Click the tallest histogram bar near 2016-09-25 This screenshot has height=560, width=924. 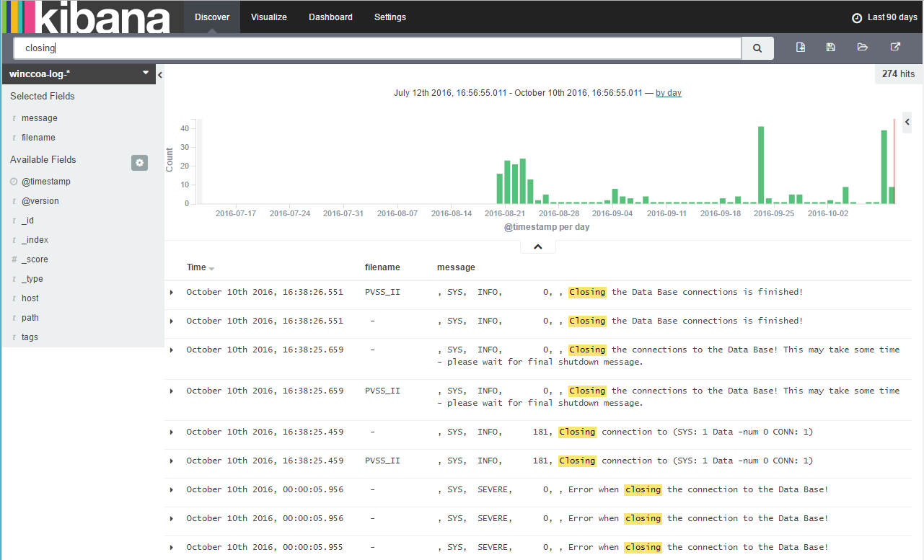pos(761,165)
